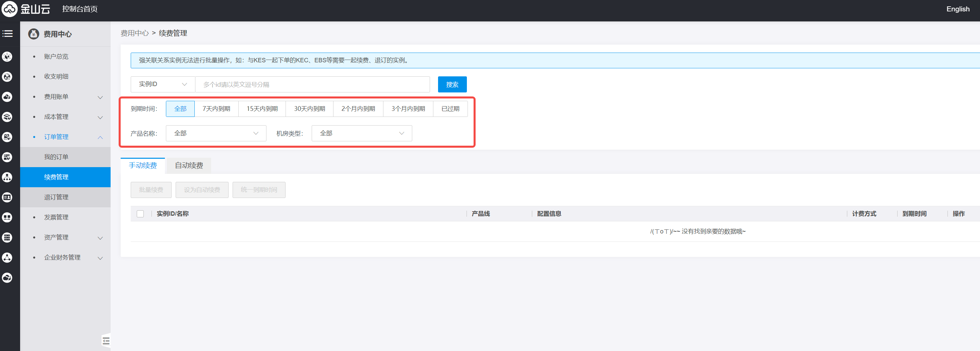Image resolution: width=980 pixels, height=351 pixels.
Task: Click the server stack icon beside 资产管理
Action: pos(7,238)
